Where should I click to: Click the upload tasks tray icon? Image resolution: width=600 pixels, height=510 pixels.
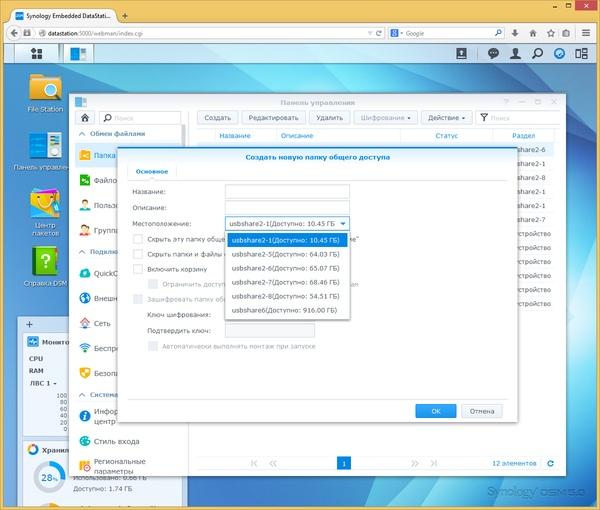click(x=461, y=54)
